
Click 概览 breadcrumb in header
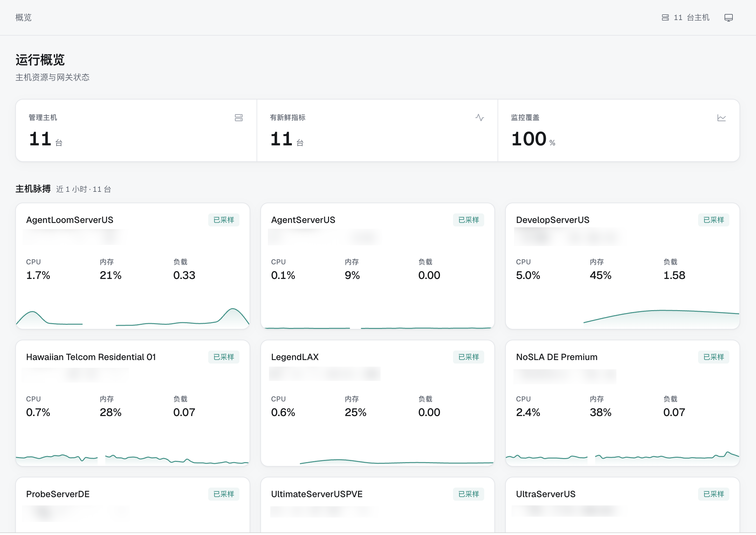click(24, 17)
